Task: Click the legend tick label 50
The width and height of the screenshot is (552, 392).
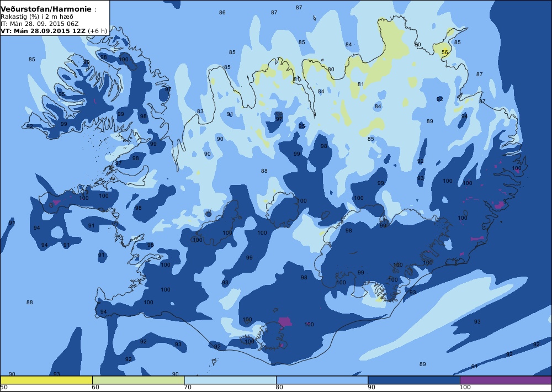Action: point(4,388)
